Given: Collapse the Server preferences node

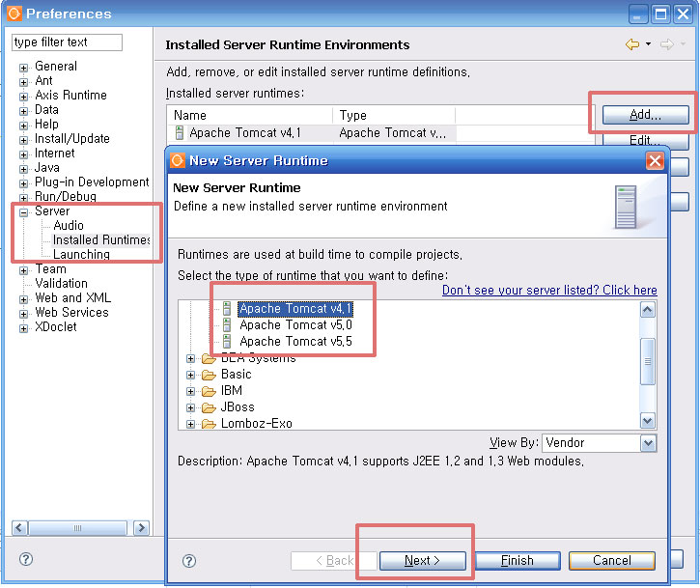Looking at the screenshot, I should click(x=24, y=212).
